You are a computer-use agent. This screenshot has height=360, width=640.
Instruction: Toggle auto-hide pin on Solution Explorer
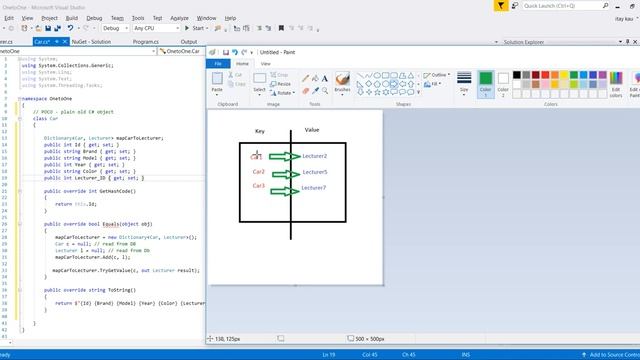click(627, 42)
